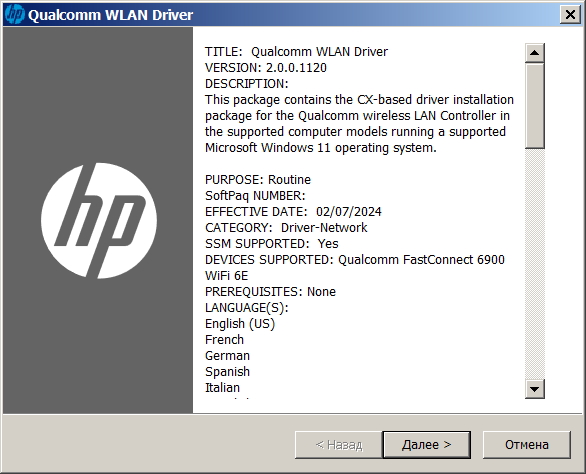
Task: Click the large HP logo
Action: tap(99, 221)
